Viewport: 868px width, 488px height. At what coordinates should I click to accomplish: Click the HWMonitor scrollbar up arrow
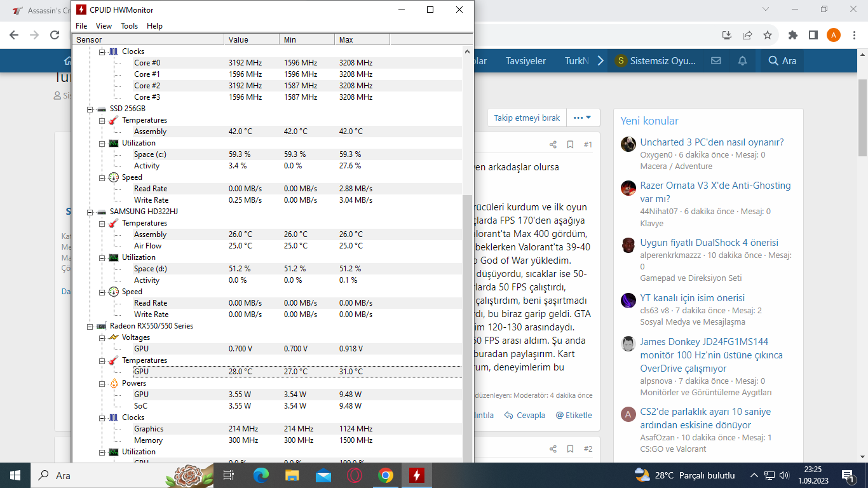(468, 51)
